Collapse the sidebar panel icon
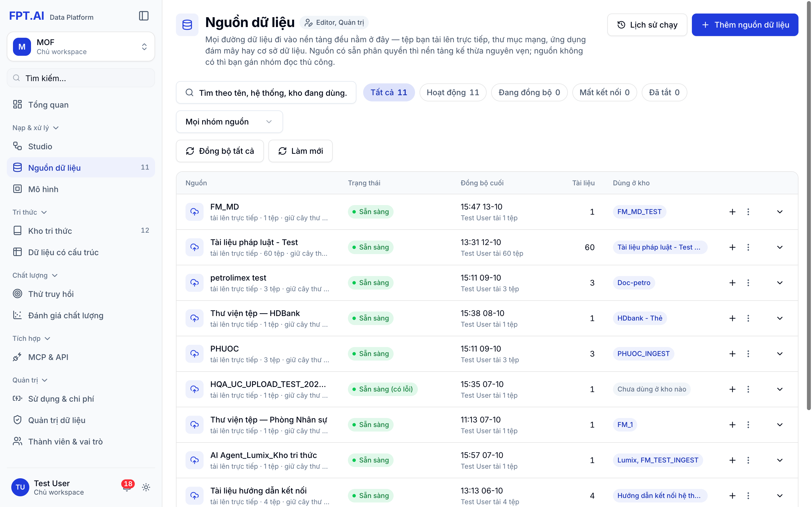Screen dimensions: 812x507 [144, 16]
